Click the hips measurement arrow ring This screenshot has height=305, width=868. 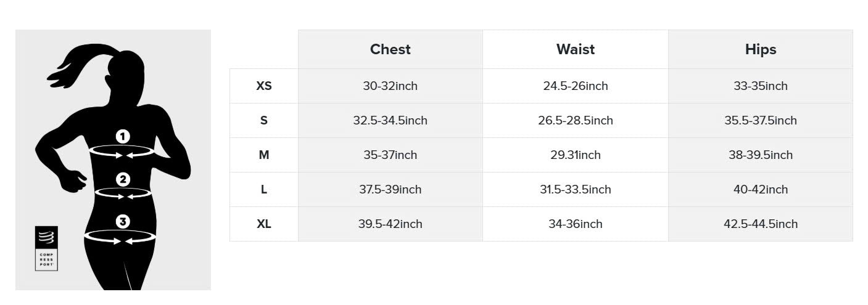[x=120, y=237]
